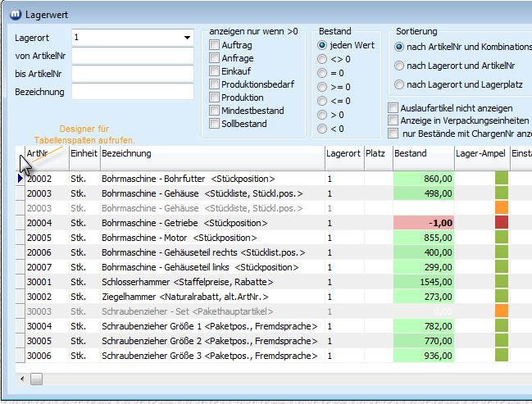
Task: Enable Anzeige in Verpackungseinheiten option
Action: 394,120
